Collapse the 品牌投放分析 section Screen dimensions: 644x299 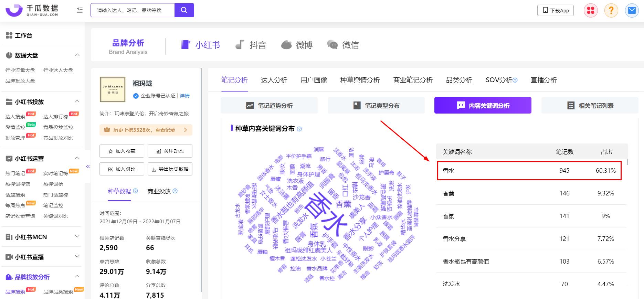pyautogui.click(x=77, y=277)
